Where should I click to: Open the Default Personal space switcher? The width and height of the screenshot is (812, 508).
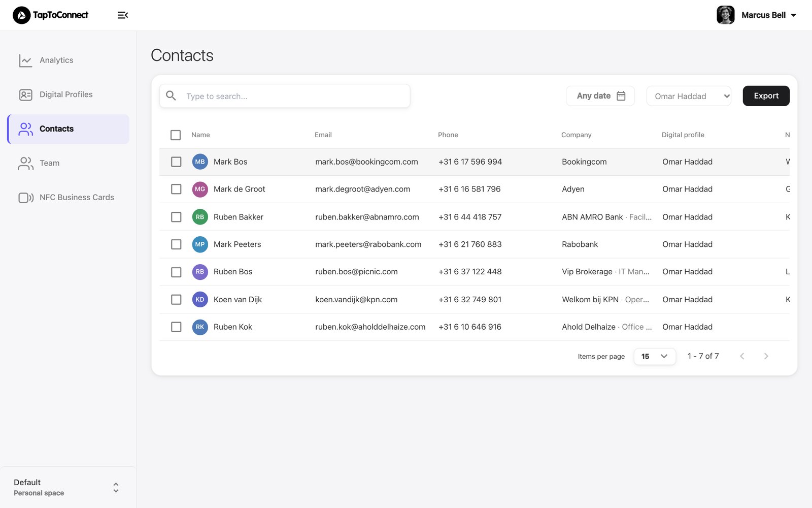pyautogui.click(x=68, y=488)
